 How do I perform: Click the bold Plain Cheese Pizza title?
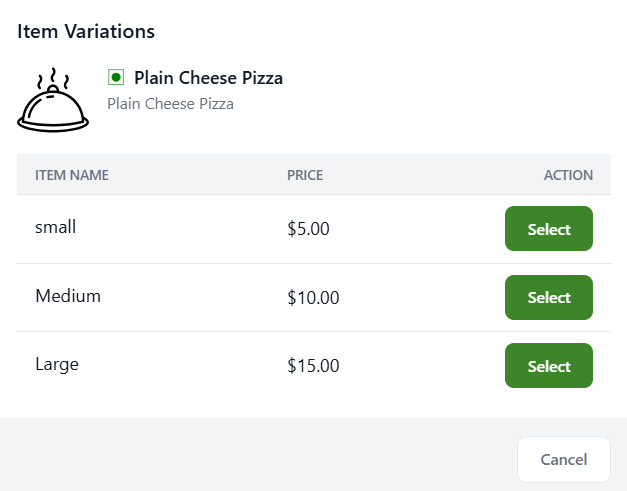[x=208, y=78]
